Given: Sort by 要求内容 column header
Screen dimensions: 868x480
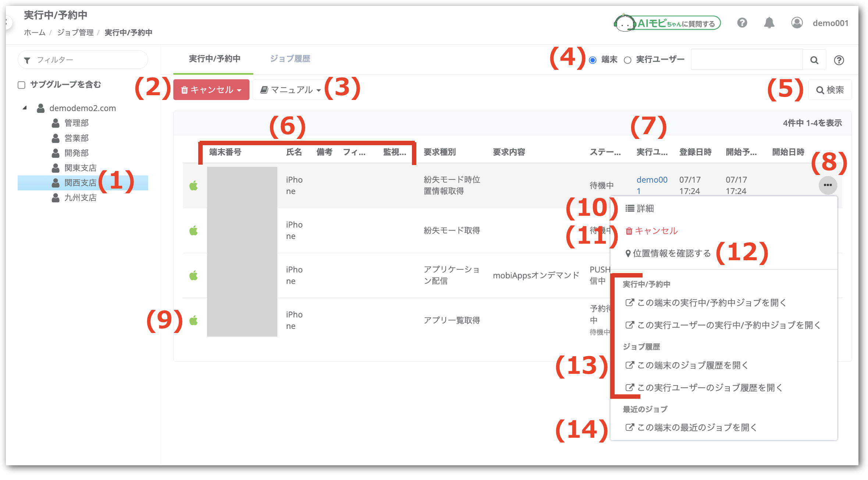Looking at the screenshot, I should coord(509,152).
